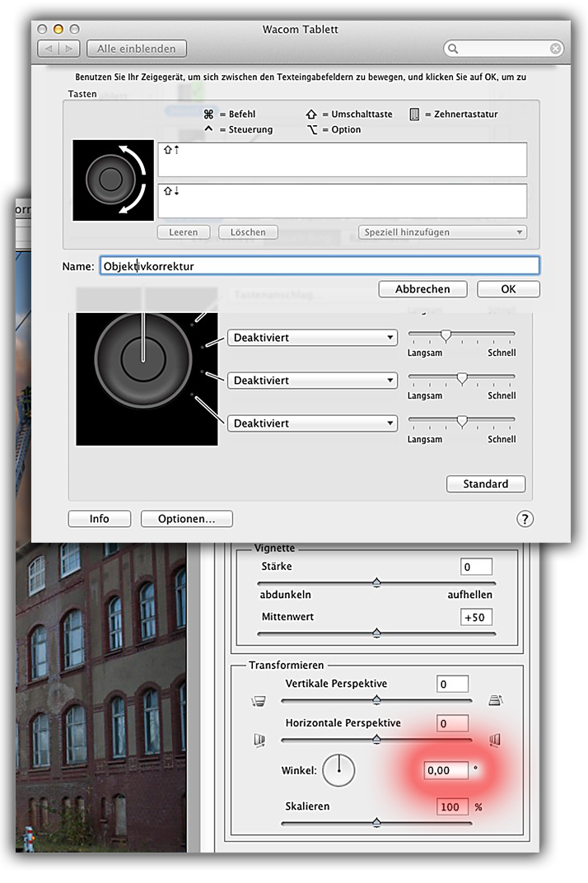Click the Option legend label

point(346,129)
